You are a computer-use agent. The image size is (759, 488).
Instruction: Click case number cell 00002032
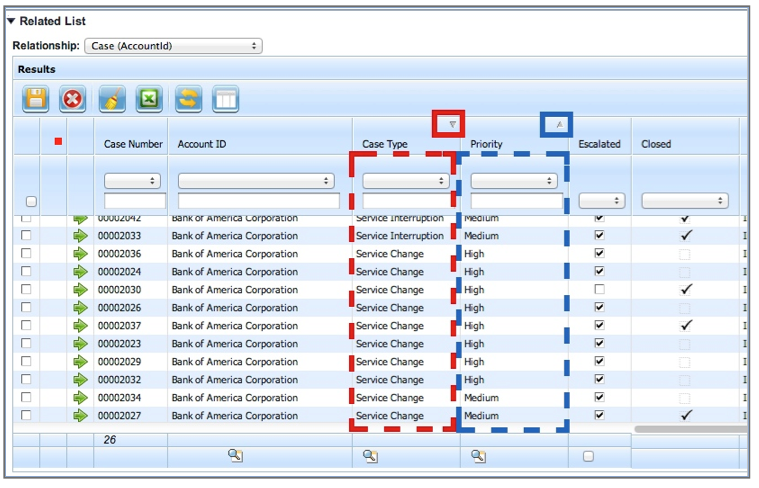click(x=120, y=380)
